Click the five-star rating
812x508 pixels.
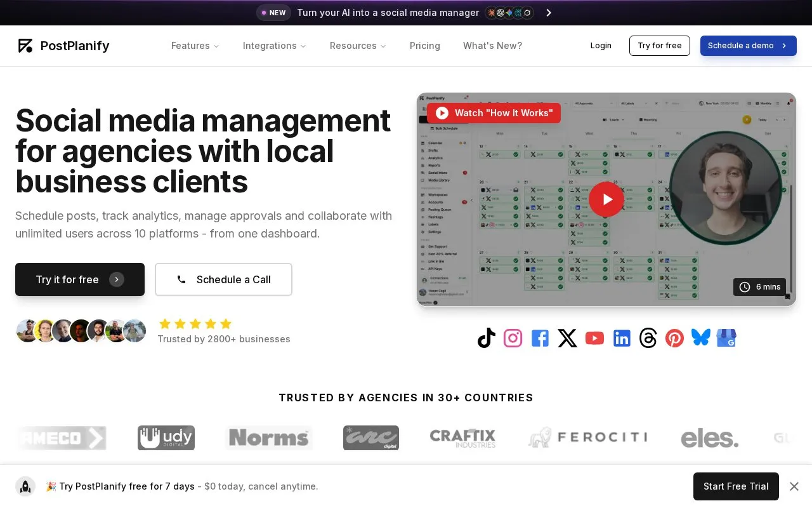195,324
